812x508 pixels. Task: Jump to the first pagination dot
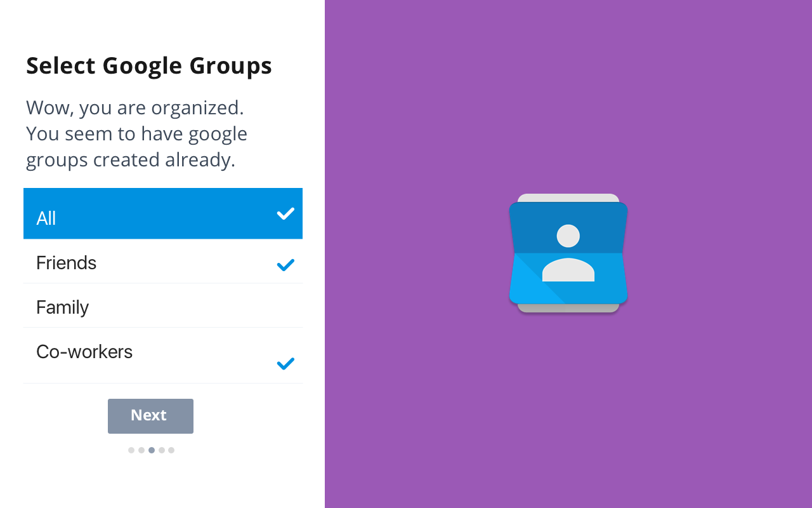click(x=131, y=450)
